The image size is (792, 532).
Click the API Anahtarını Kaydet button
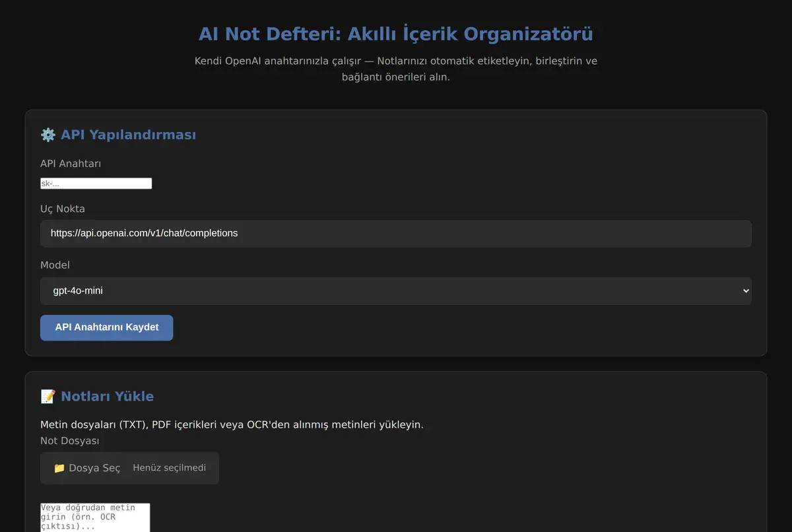tap(107, 327)
